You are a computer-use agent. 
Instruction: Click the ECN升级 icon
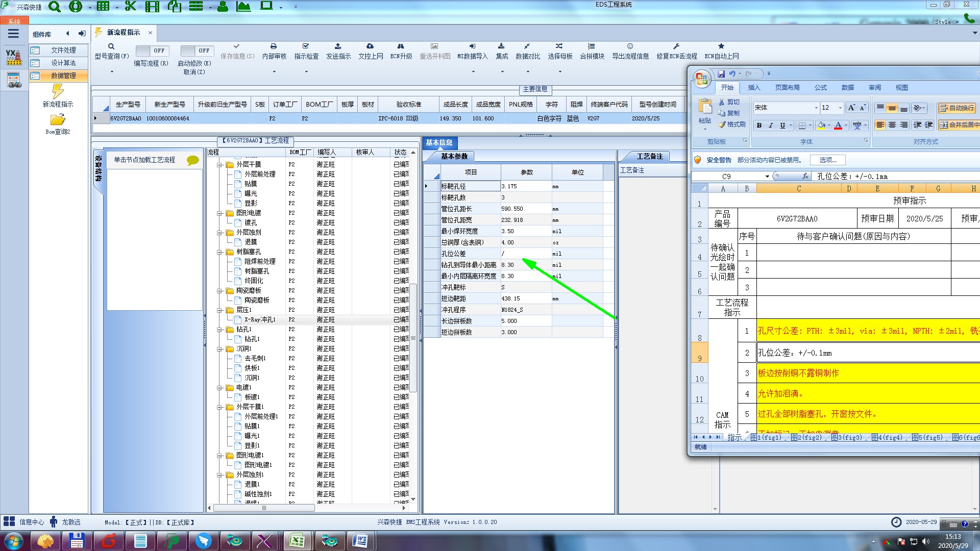(x=401, y=46)
